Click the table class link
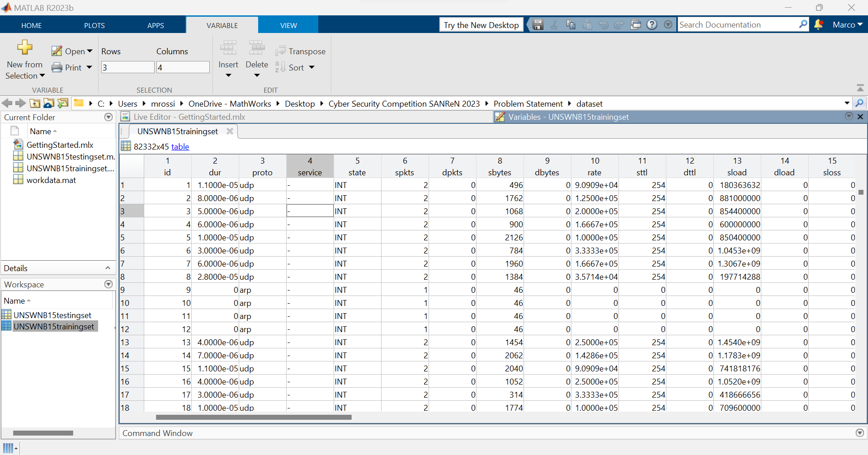This screenshot has height=455, width=868. click(x=180, y=146)
